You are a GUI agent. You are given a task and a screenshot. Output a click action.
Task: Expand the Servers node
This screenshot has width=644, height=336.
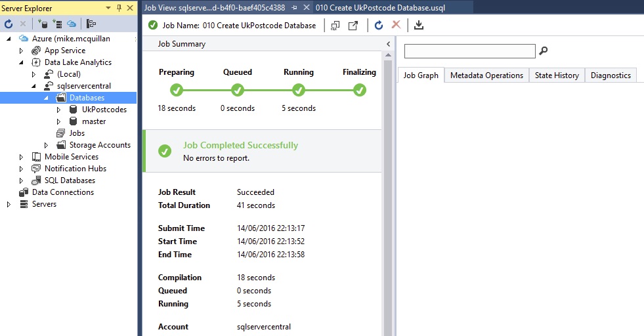click(x=9, y=204)
